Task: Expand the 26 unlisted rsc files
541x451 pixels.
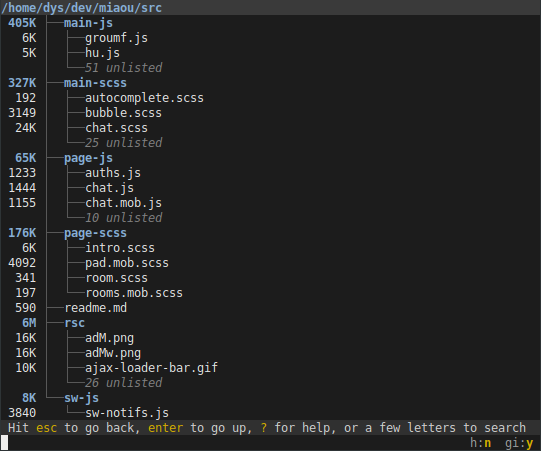Action: tap(124, 383)
